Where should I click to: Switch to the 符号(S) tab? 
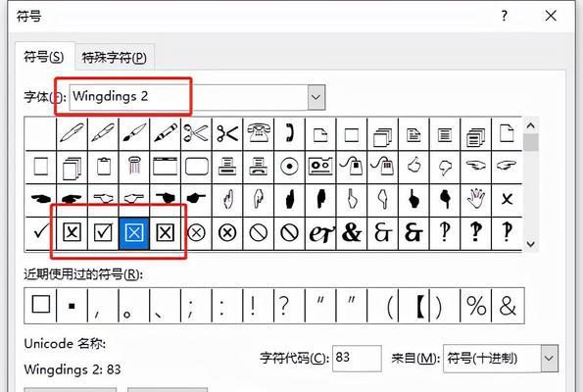[x=44, y=57]
